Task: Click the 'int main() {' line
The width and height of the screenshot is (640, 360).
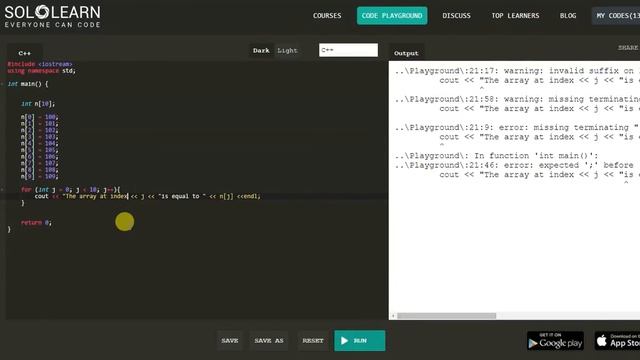Action: coord(28,84)
